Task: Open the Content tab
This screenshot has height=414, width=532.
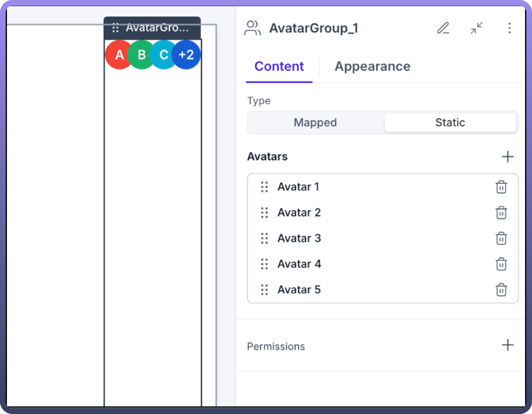Action: (279, 66)
